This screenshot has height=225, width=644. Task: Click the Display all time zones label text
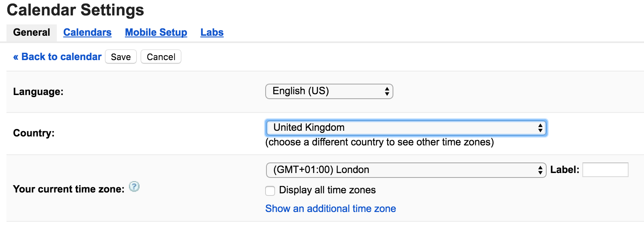coord(327,190)
